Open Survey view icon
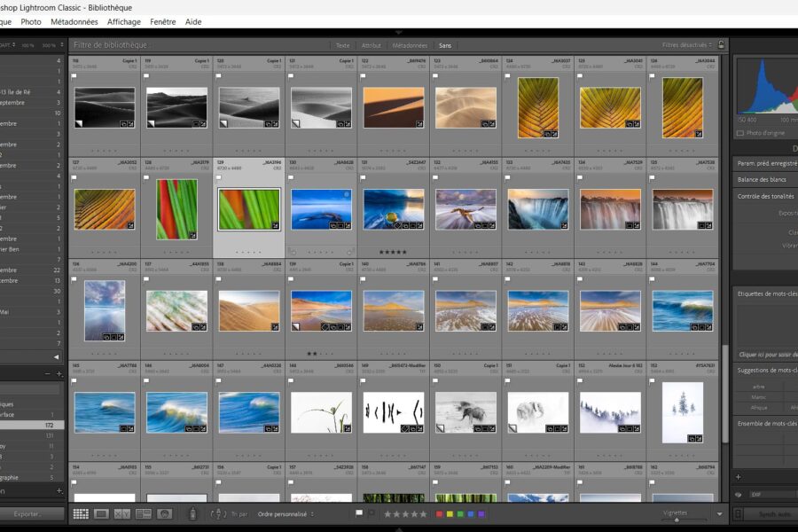This screenshot has width=798, height=532. pos(143,513)
